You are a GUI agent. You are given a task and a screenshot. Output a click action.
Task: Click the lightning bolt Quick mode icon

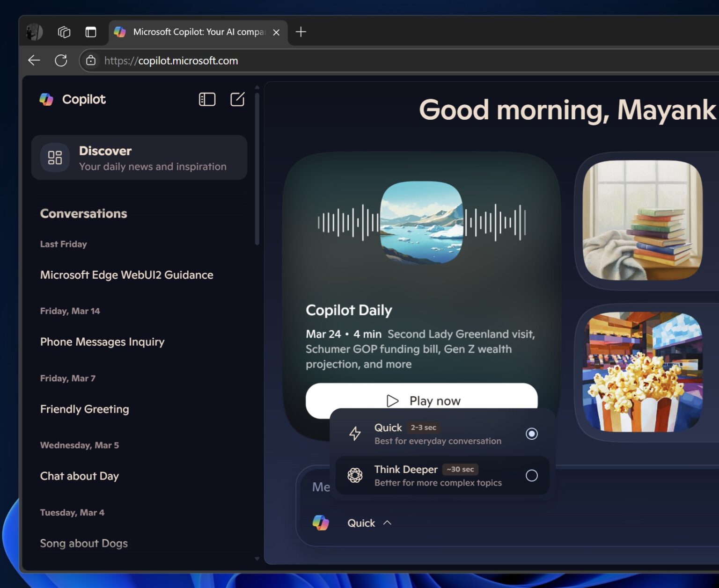354,433
